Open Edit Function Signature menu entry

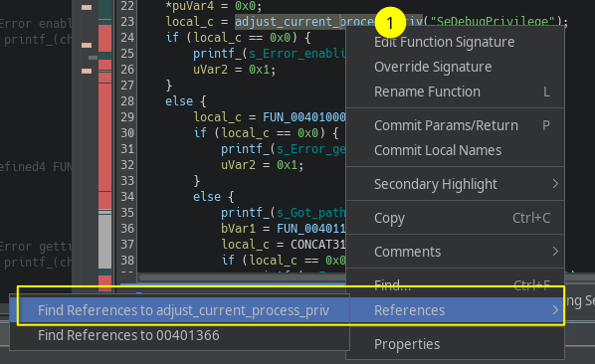point(455,42)
